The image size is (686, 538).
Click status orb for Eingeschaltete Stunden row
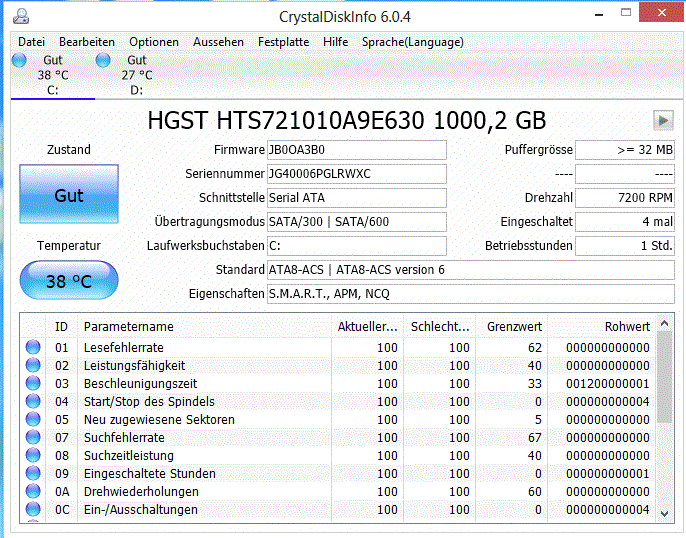pos(33,473)
